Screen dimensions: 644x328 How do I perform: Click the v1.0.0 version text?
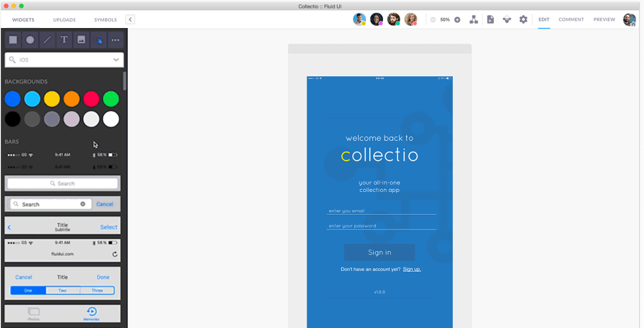[x=379, y=292]
